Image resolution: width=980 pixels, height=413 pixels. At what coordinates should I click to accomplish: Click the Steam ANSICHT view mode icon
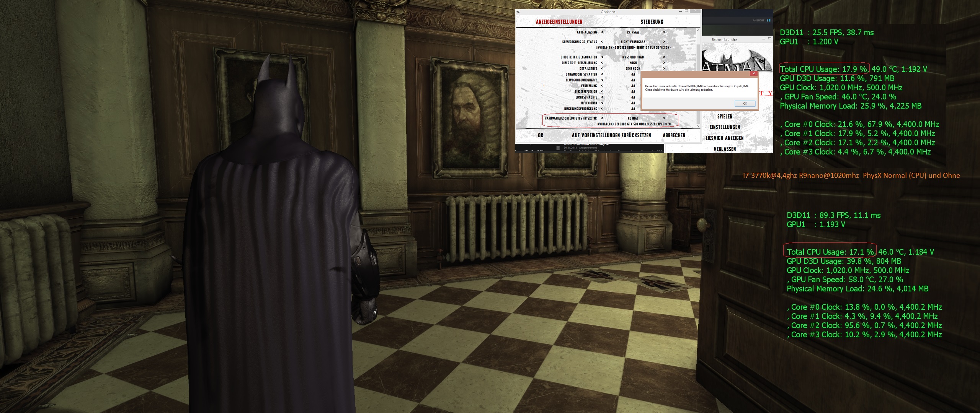tap(768, 20)
